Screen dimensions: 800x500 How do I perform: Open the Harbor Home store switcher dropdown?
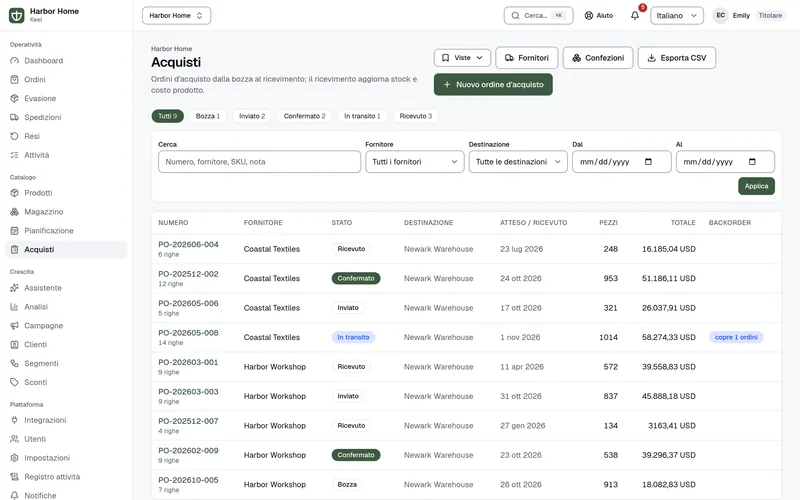[x=177, y=15]
